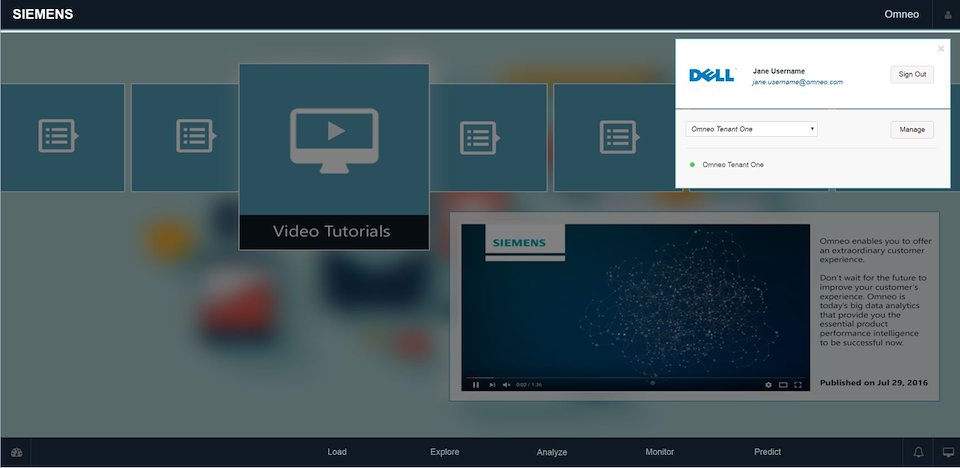Click the dashboard gauge icon in footer
The width and height of the screenshot is (960, 468).
[17, 453]
